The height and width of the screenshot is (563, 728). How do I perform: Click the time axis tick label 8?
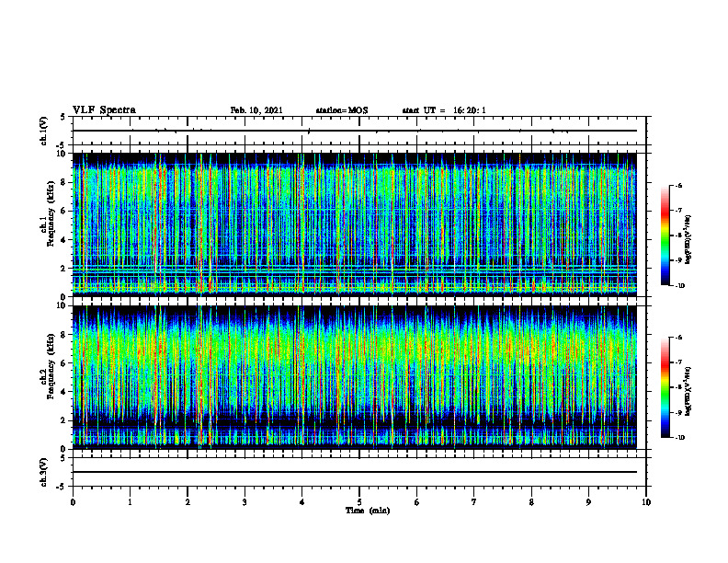(x=531, y=502)
